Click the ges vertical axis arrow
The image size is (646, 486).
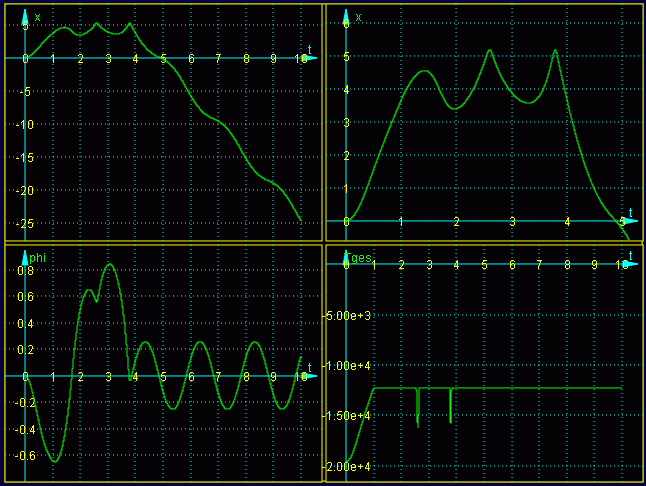tap(346, 258)
